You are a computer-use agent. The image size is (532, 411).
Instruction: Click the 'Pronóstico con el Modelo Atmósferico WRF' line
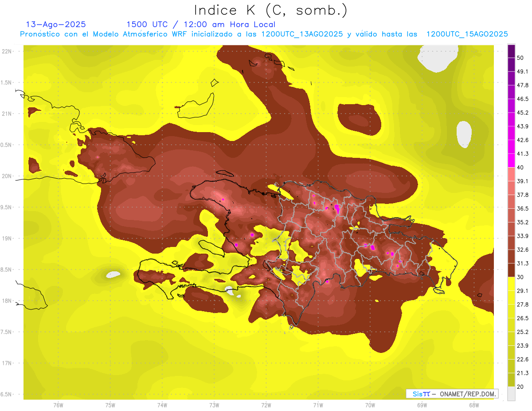tap(264, 34)
